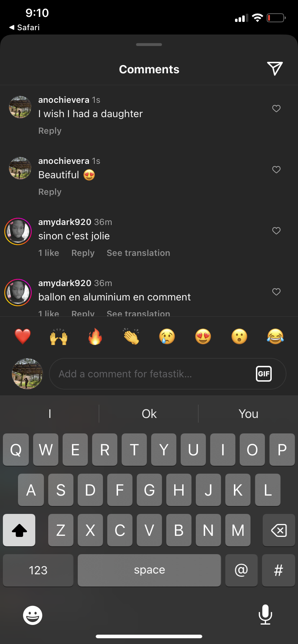Screen dimensions: 298x644
Task: Like the "I wish I had a daughter" comment
Action: 276,109
